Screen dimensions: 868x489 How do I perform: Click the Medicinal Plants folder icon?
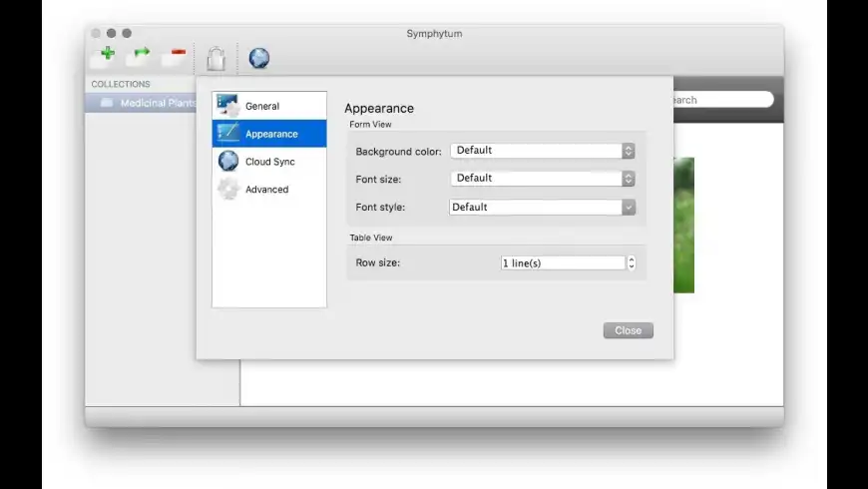point(107,103)
